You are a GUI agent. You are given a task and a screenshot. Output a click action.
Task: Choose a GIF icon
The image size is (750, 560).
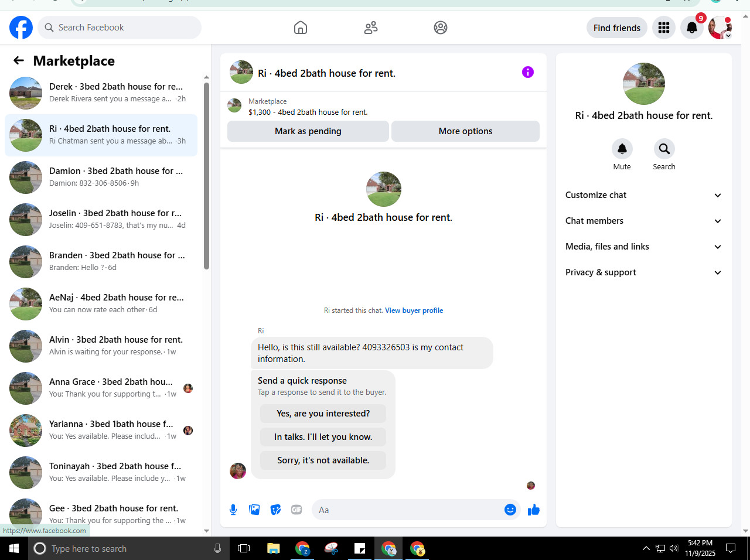click(296, 510)
